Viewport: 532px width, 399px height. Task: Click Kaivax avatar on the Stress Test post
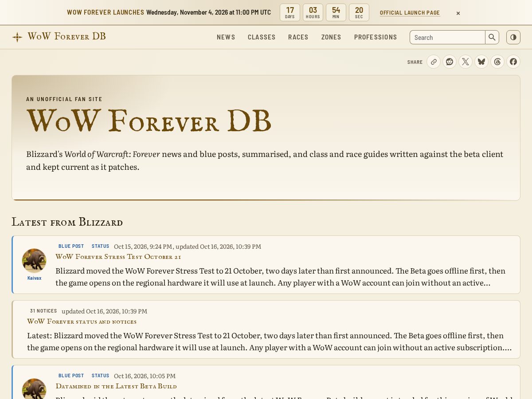coord(34,261)
